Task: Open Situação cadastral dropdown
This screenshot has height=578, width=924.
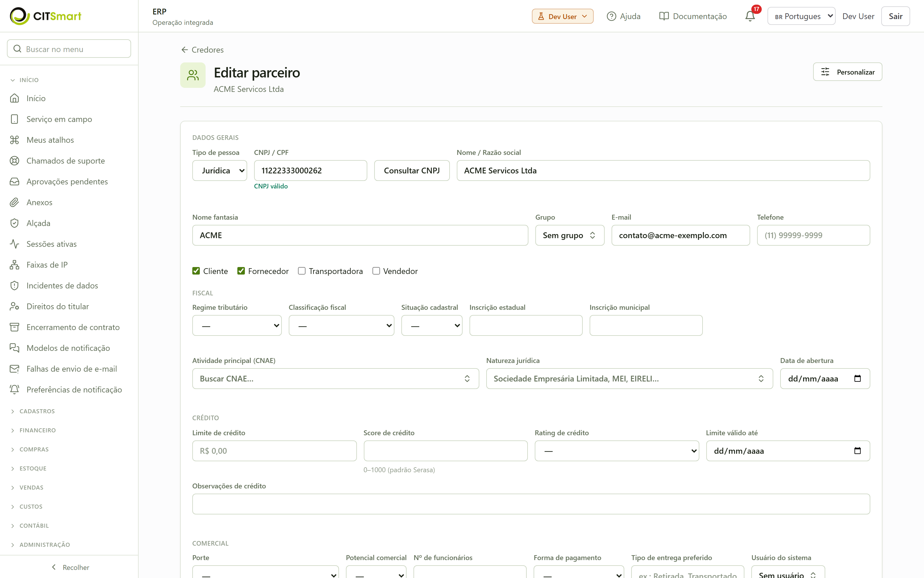Action: 431,325
